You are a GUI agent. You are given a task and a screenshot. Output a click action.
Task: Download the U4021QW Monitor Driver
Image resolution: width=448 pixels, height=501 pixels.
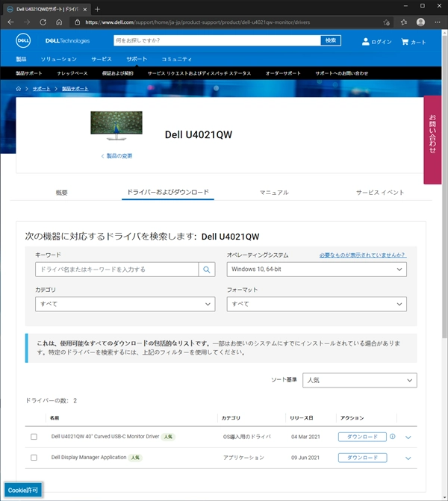[x=362, y=437]
